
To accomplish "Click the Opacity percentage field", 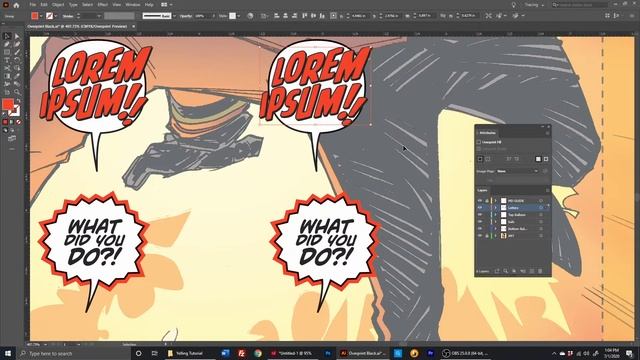I will click(x=202, y=16).
